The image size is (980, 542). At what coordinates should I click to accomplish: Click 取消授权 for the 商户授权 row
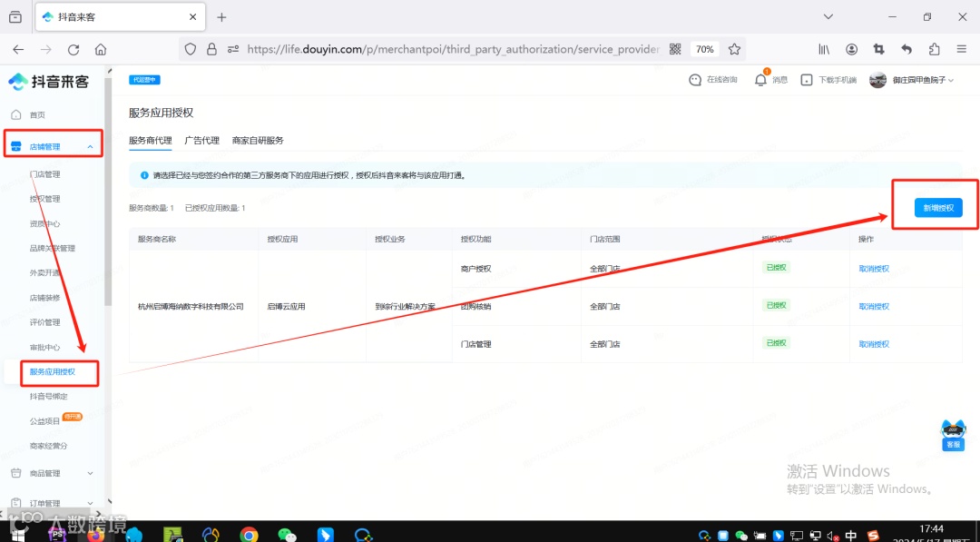click(x=874, y=269)
